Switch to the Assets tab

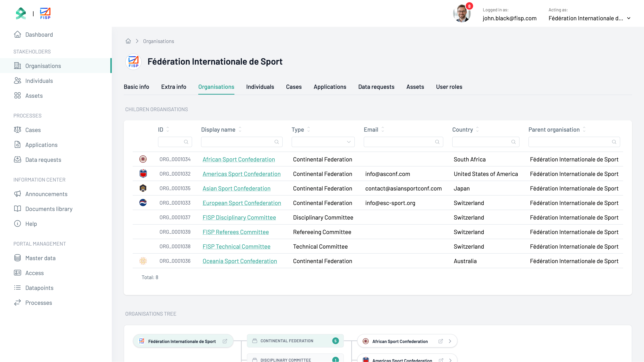[x=415, y=87]
